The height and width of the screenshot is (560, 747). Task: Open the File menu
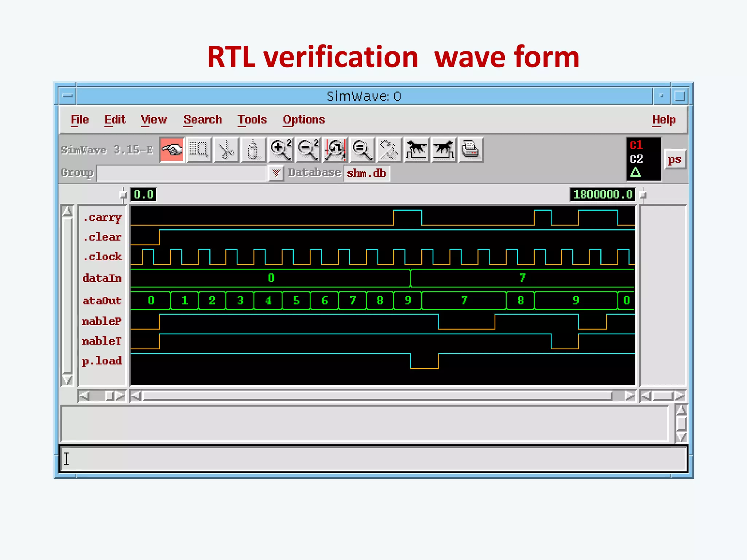pyautogui.click(x=80, y=120)
